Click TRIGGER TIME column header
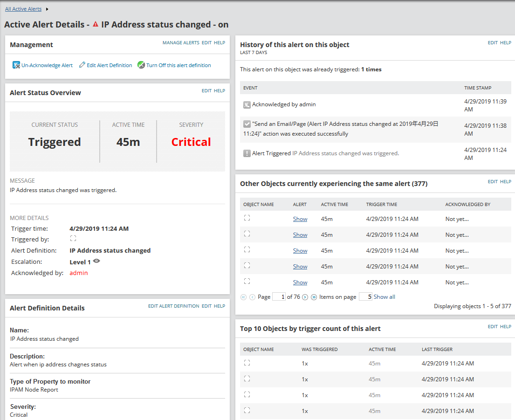Screen dimensions: 515x420 (x=382, y=204)
